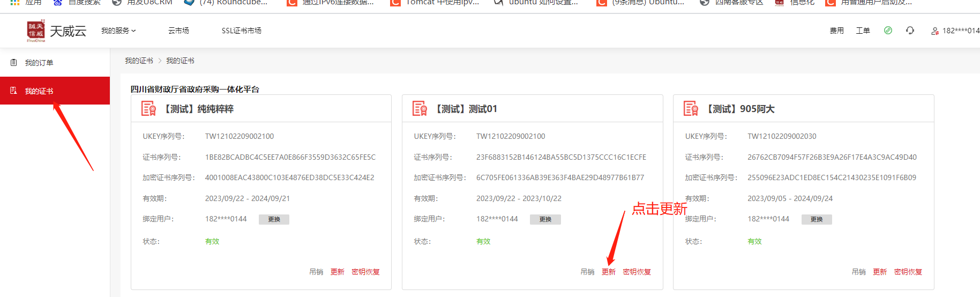The height and width of the screenshot is (297, 980).
Task: Click the 我的订单 clipboard icon in sidebar
Action: (14, 63)
